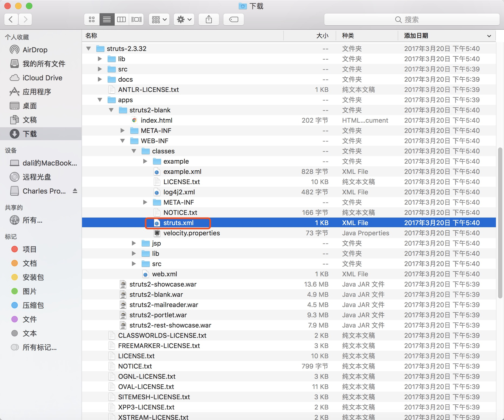Sort by 大小 column header
The image size is (504, 420).
(x=310, y=36)
